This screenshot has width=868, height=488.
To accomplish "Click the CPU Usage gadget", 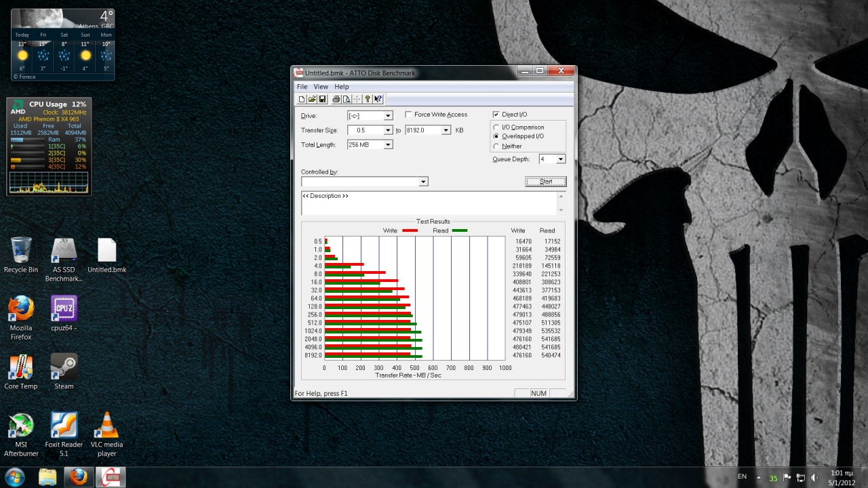I will pos(49,146).
